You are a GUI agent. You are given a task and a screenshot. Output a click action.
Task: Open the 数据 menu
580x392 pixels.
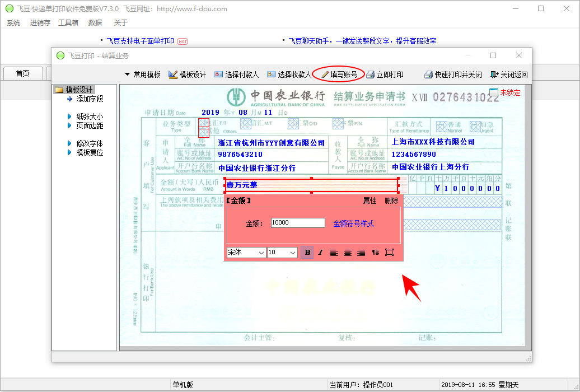95,23
